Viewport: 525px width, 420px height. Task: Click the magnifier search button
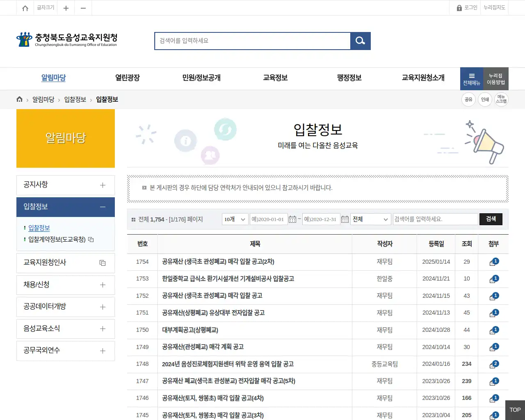[361, 41]
